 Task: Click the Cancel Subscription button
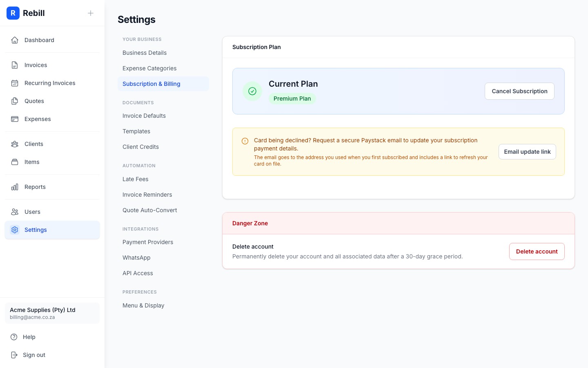click(519, 91)
